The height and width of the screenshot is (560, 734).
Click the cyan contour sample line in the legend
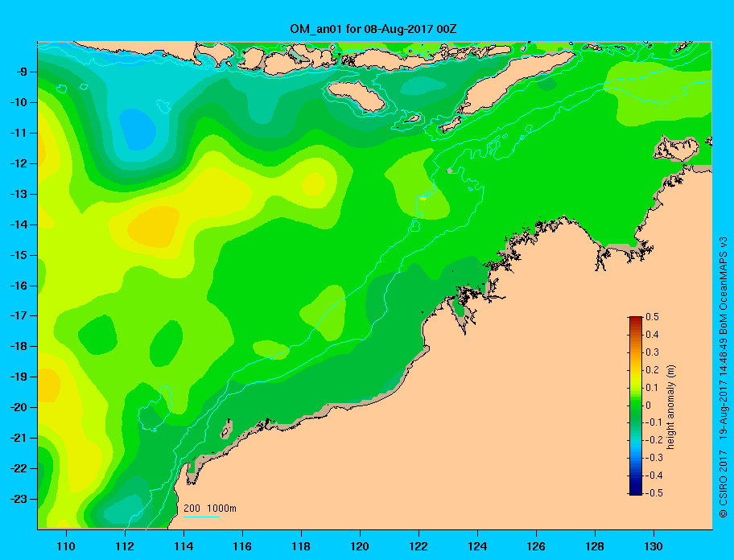point(201,517)
